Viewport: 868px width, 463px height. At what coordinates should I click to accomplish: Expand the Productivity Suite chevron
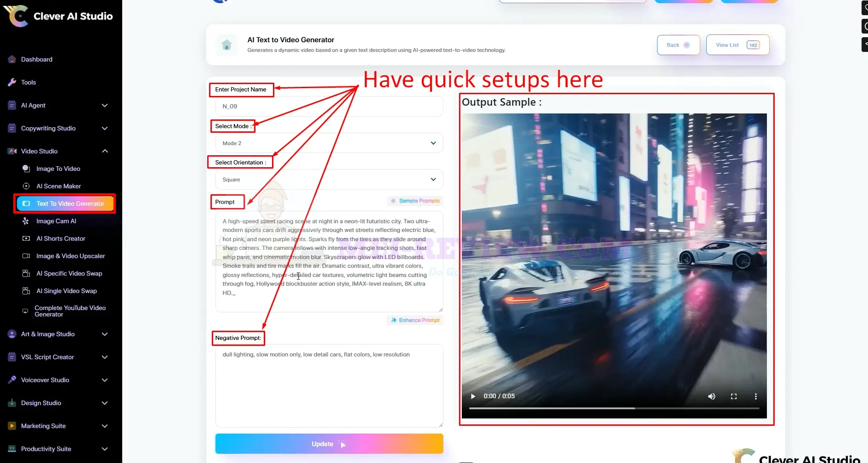click(x=105, y=449)
